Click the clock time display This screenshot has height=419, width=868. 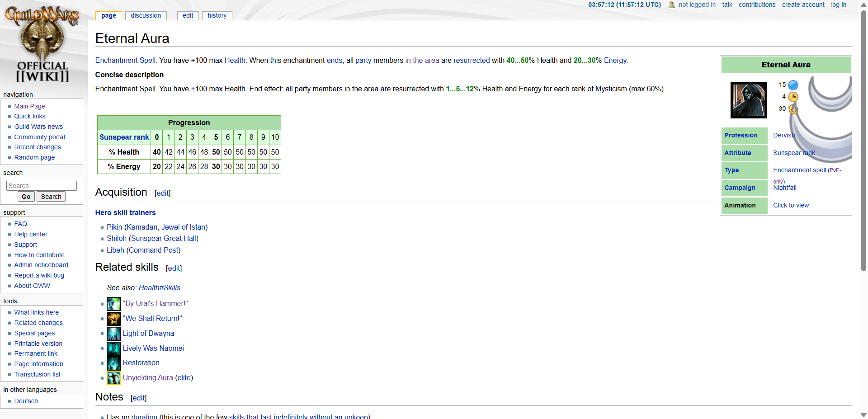click(x=624, y=5)
